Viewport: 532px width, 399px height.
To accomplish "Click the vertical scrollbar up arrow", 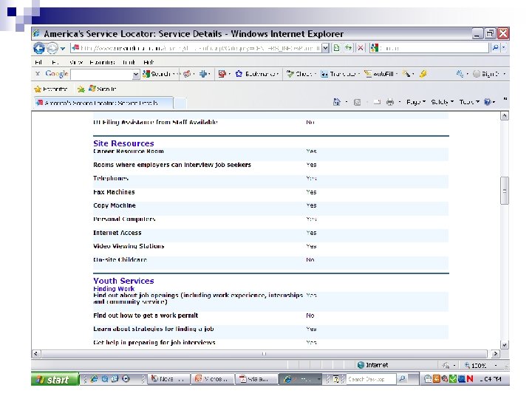I will (505, 116).
